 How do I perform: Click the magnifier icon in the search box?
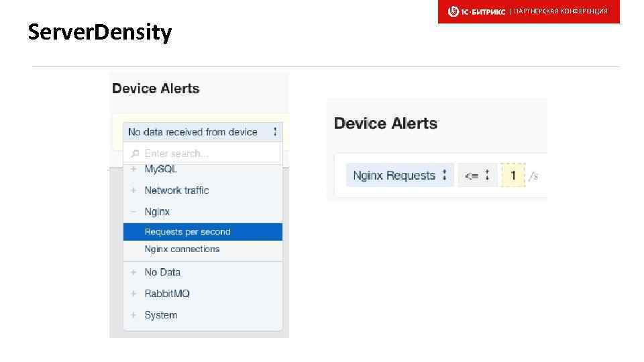tap(136, 154)
